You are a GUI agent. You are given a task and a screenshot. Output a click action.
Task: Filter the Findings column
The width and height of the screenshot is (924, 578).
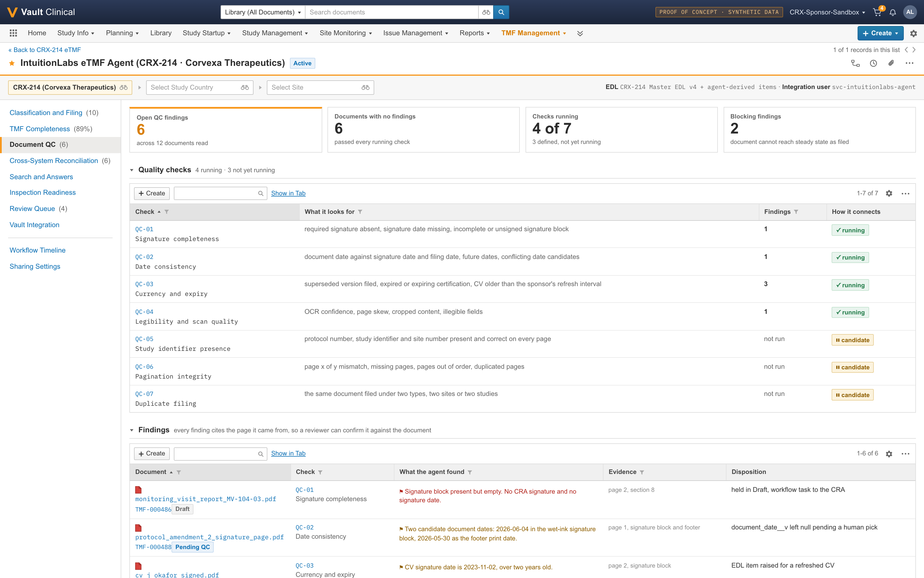(x=796, y=212)
